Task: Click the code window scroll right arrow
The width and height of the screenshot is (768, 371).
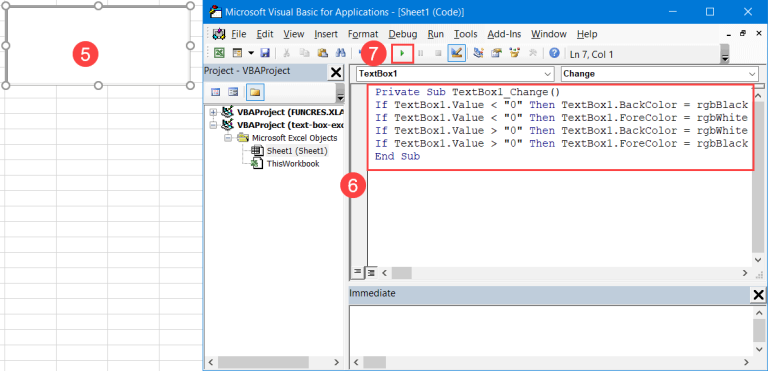Action: click(x=745, y=273)
